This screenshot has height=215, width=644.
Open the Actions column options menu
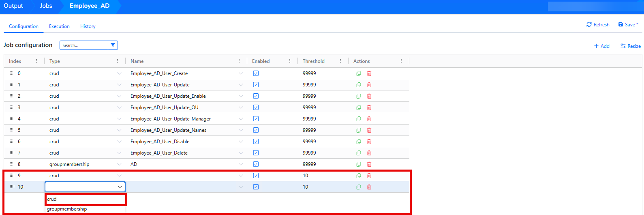tap(401, 61)
